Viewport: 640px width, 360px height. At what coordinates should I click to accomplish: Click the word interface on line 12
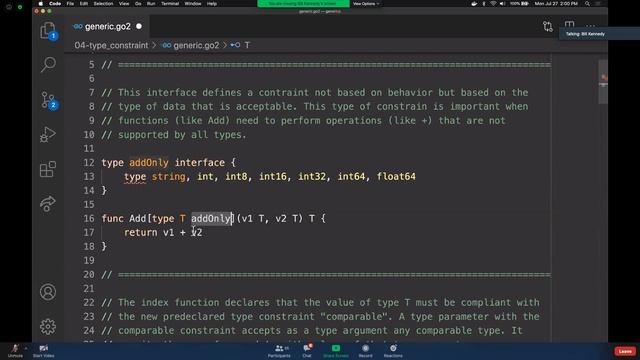coord(200,162)
